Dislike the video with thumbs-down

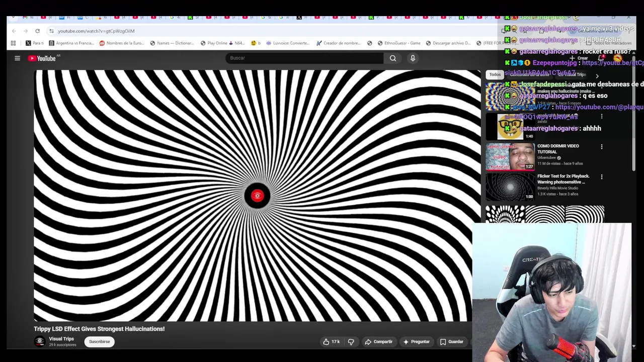click(351, 342)
